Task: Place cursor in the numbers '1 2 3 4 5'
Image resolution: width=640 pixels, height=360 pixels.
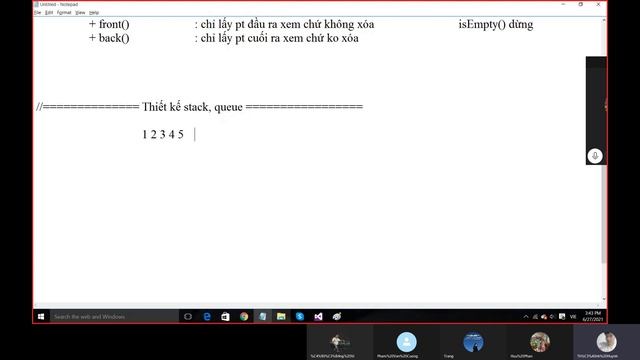Action: 163,134
